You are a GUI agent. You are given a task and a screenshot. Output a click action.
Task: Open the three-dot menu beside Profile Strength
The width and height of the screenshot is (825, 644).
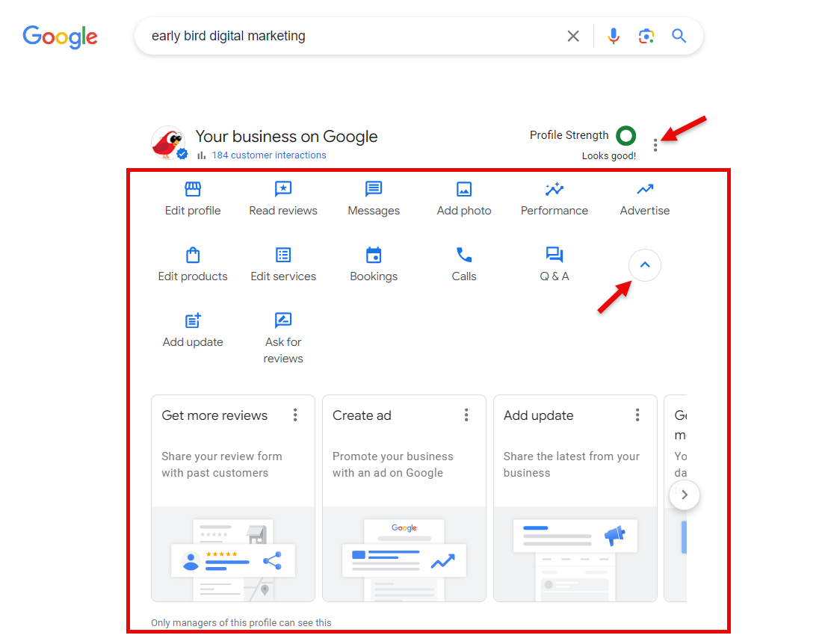(x=655, y=145)
